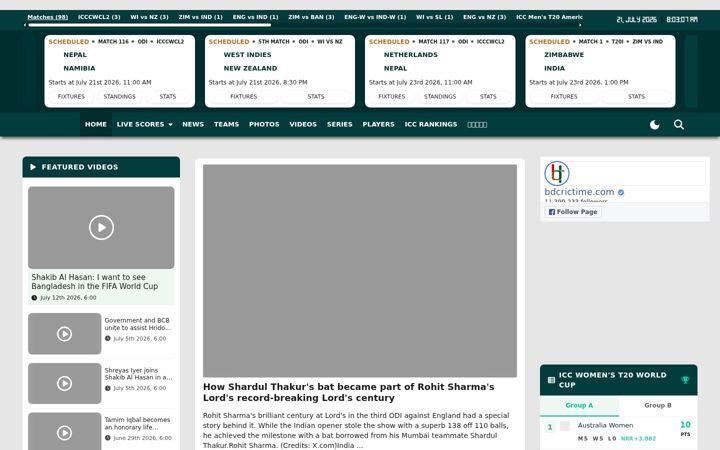The image size is (720, 450).
Task: Click the Zimbabwe team name in Match 1 card
Action: [x=564, y=55]
